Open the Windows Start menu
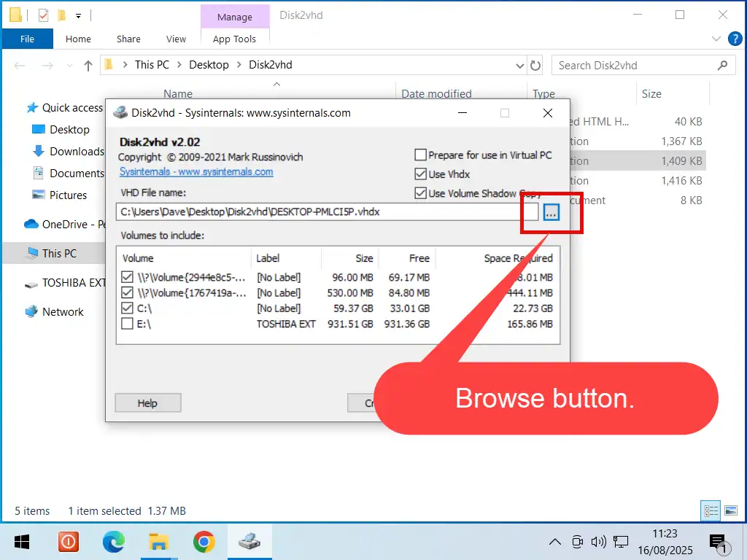 click(22, 542)
